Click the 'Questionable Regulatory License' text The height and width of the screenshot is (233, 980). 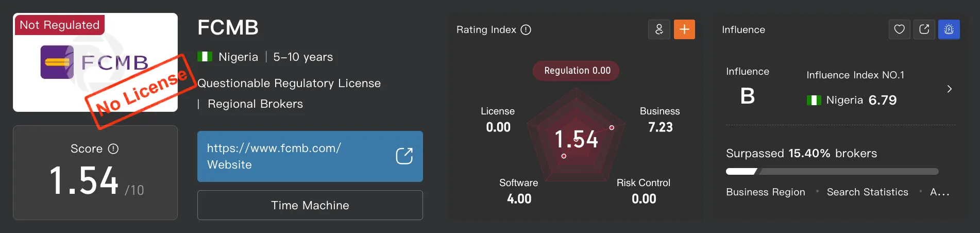[289, 83]
